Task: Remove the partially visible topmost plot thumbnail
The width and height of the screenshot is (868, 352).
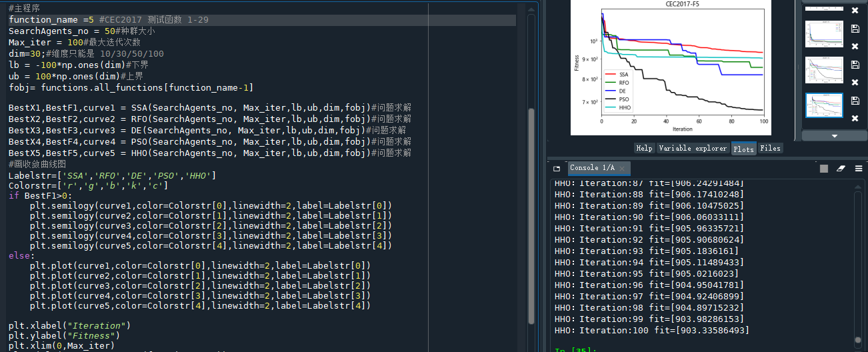Action: (855, 11)
